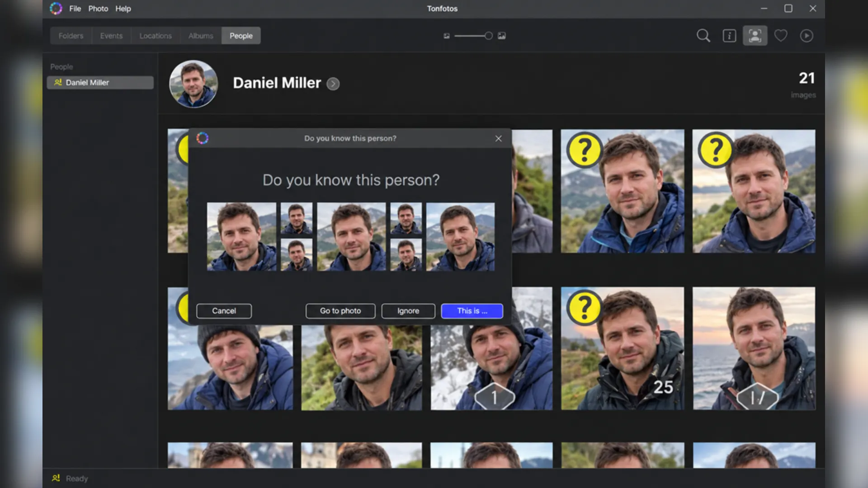Viewport: 868px width, 488px height.
Task: Show the photo info panel icon
Action: click(x=729, y=36)
